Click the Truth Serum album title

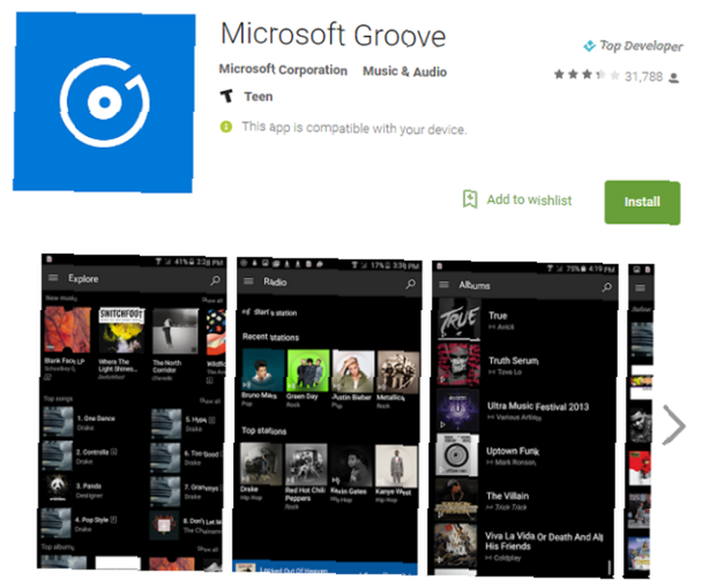click(514, 361)
